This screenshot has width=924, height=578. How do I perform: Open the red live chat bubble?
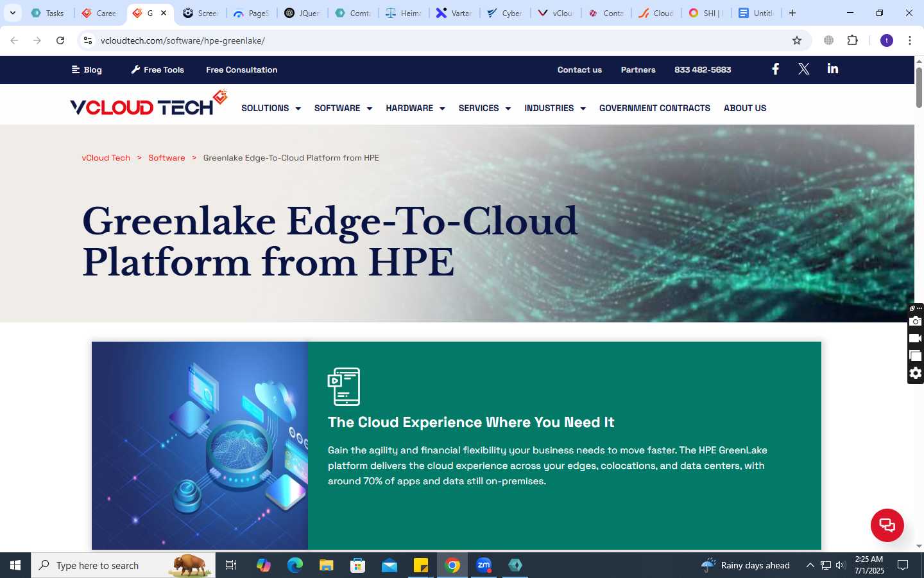[887, 525]
